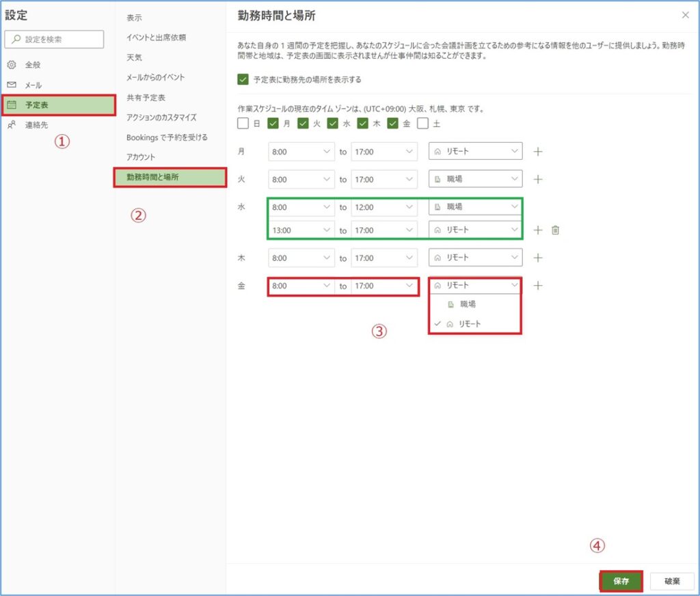The width and height of the screenshot is (700, 596).
Task: Click the trash icon in Wednesday's row
Action: coord(555,230)
